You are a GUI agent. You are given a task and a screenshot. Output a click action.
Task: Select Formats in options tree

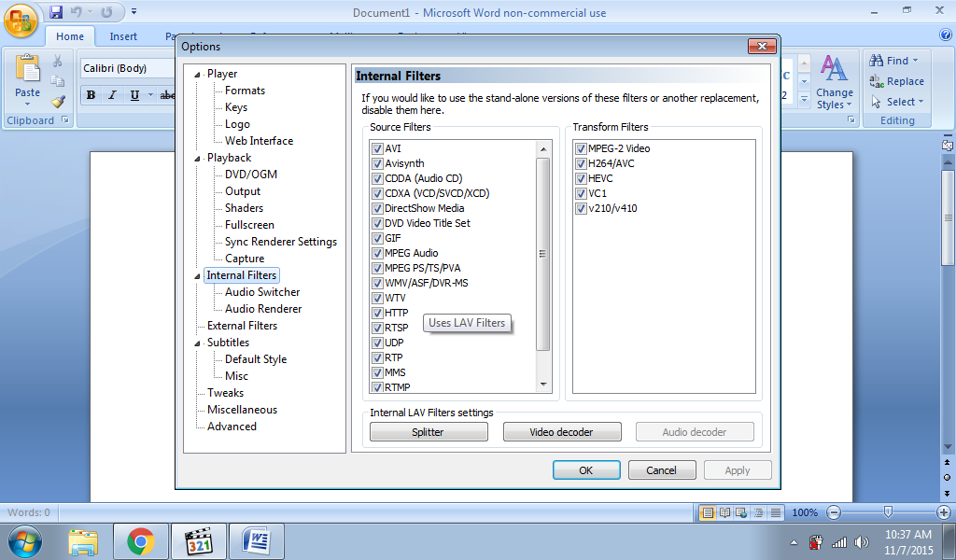coord(246,91)
